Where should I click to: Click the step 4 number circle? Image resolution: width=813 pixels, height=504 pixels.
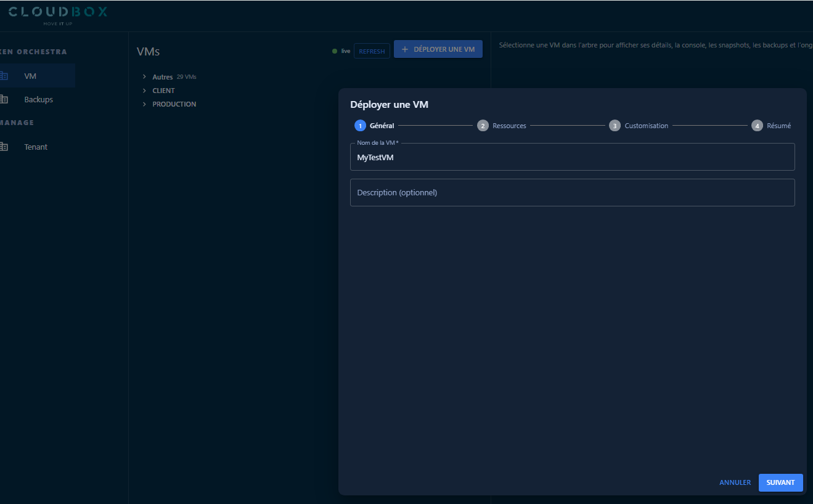[x=757, y=126]
